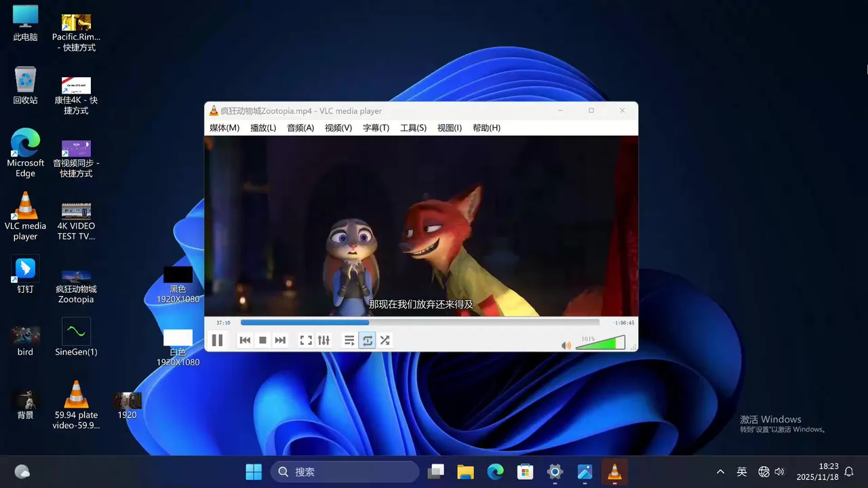Screen dimensions: 868x488
Task: Select 回收站 recycle bin icon
Action: click(x=25, y=85)
